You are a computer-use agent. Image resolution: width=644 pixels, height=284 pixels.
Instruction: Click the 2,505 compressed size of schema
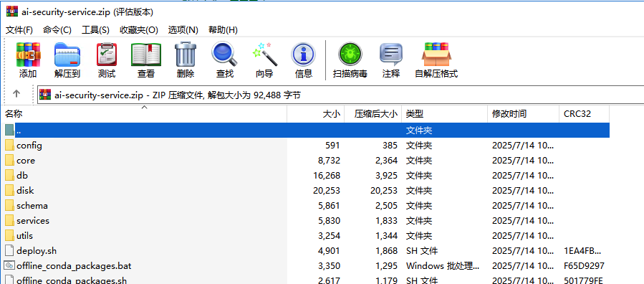(x=386, y=206)
